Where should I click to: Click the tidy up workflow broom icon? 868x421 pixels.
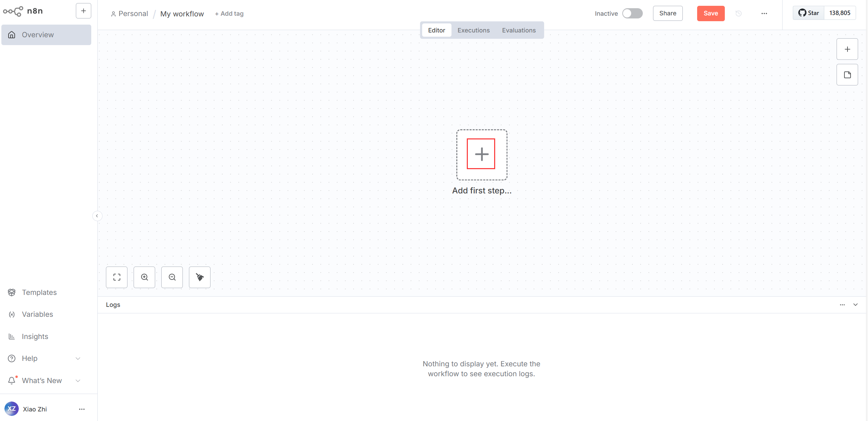[200, 277]
